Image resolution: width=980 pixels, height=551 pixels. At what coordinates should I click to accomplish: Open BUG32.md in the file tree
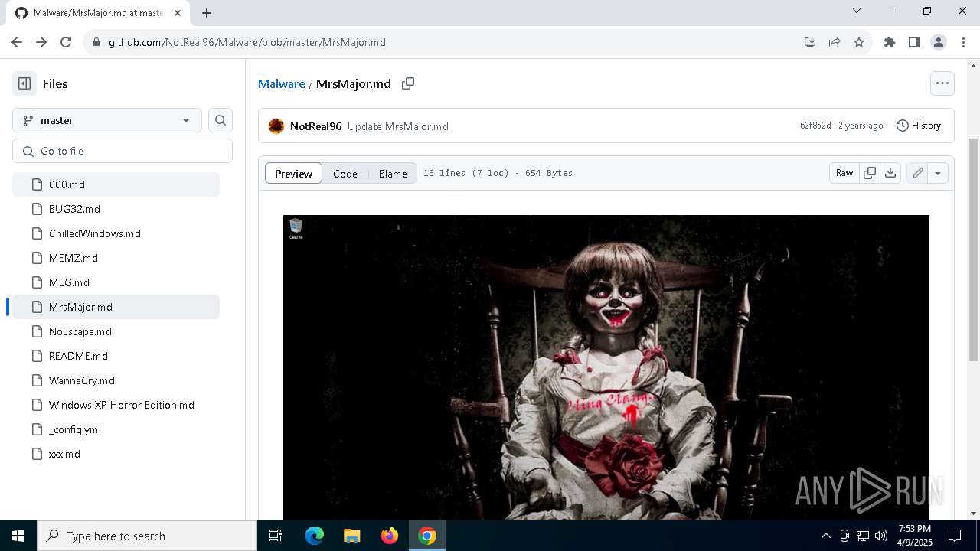[x=116, y=209]
